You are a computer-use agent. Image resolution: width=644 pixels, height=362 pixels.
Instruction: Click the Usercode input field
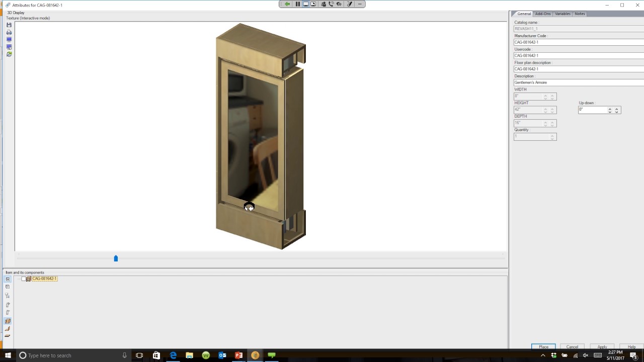click(579, 56)
